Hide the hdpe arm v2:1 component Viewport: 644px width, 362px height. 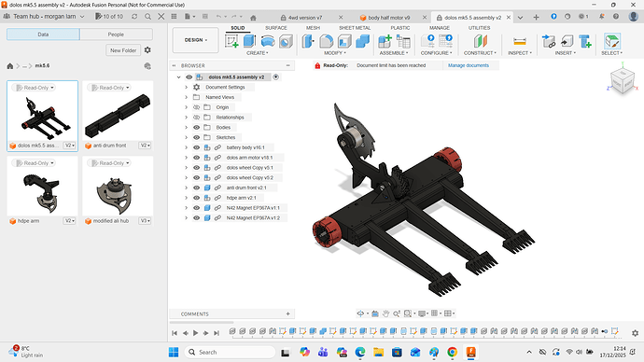click(196, 198)
